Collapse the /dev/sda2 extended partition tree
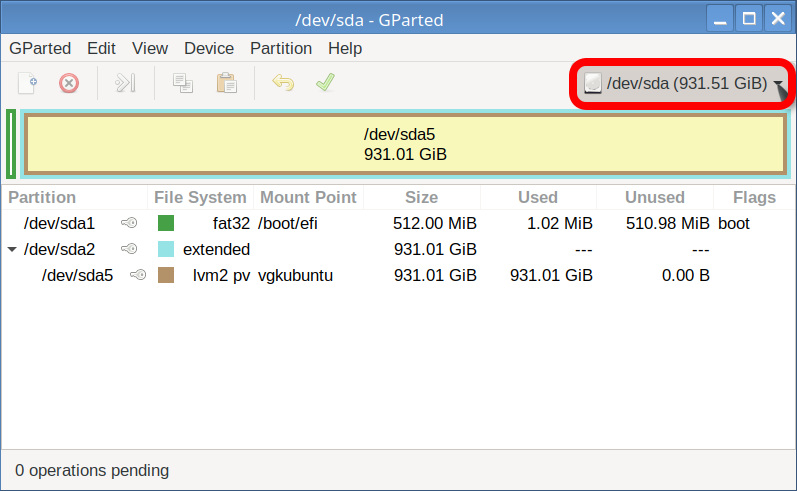The image size is (797, 491). coord(12,249)
